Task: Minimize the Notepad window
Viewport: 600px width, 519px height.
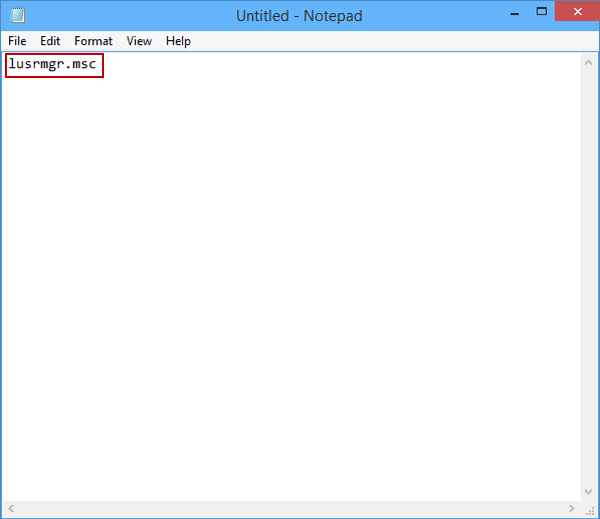Action: coord(515,14)
